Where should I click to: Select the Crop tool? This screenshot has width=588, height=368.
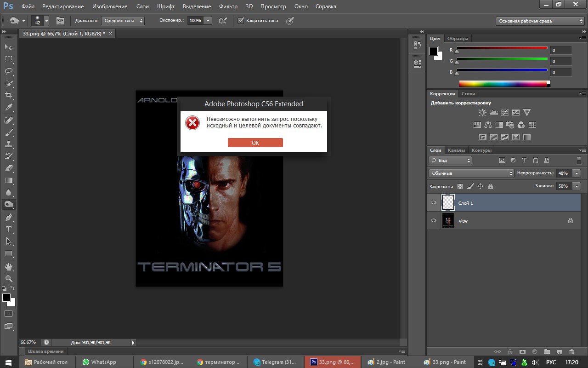pyautogui.click(x=9, y=95)
